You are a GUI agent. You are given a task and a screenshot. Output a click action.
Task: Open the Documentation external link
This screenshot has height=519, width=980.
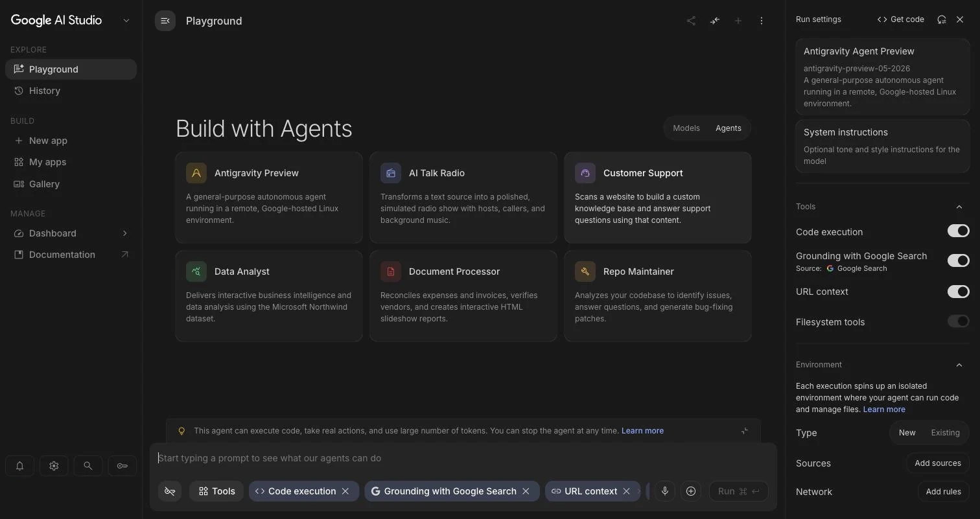pyautogui.click(x=71, y=255)
